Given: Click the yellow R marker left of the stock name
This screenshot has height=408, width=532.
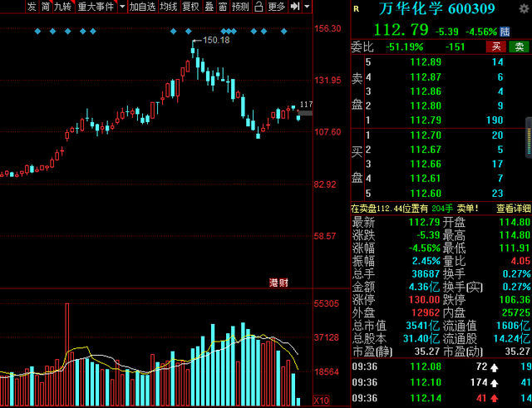Looking at the screenshot, I should pos(356,9).
